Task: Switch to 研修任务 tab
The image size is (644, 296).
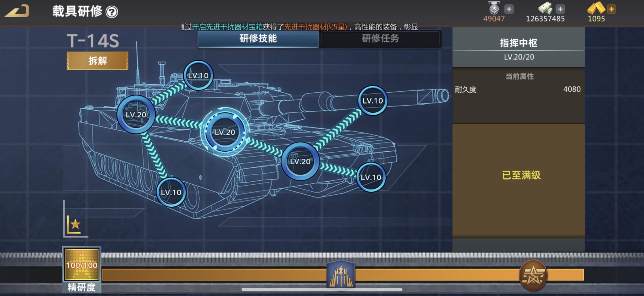Action: (x=380, y=39)
